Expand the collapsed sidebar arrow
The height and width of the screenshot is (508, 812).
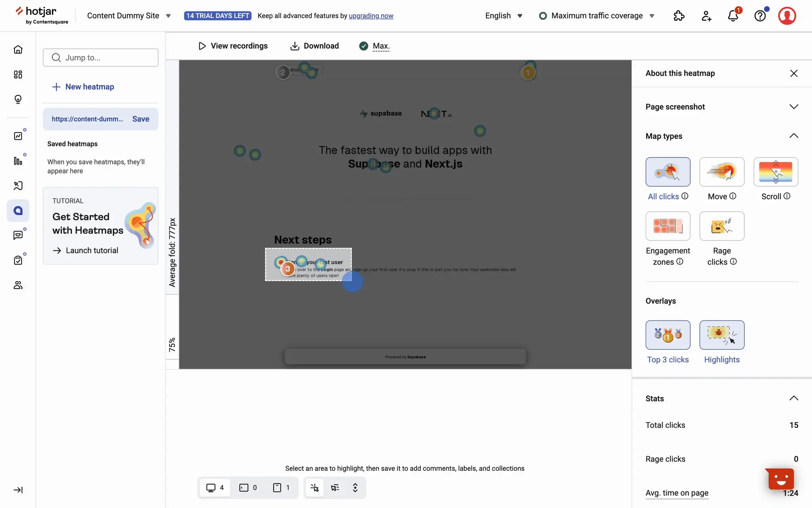click(18, 490)
